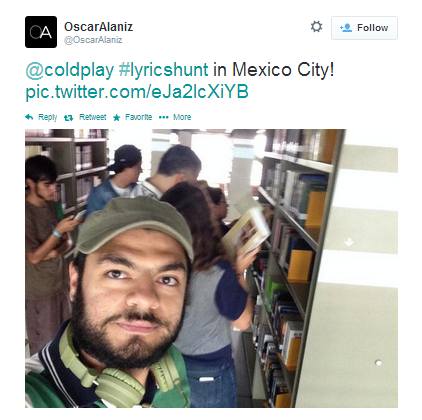Click the person-plus icon inside Follow
The width and height of the screenshot is (422, 420).
(346, 28)
